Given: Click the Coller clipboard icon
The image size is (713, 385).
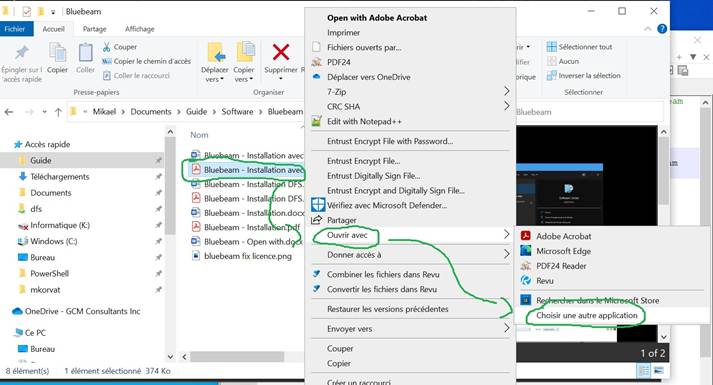Looking at the screenshot, I should pos(85,53).
